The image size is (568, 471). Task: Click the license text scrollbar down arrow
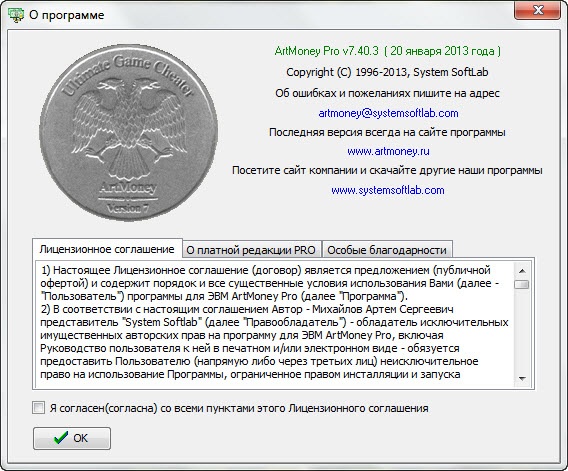[522, 379]
